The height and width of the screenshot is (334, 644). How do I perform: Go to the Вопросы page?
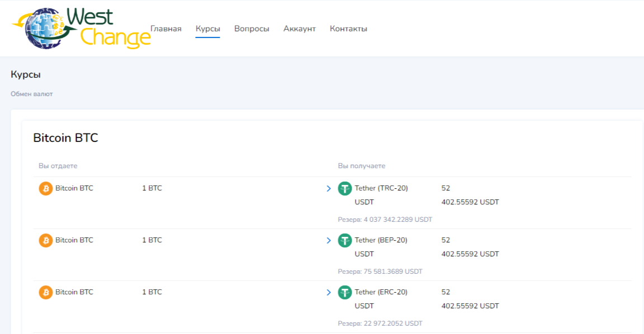(252, 28)
